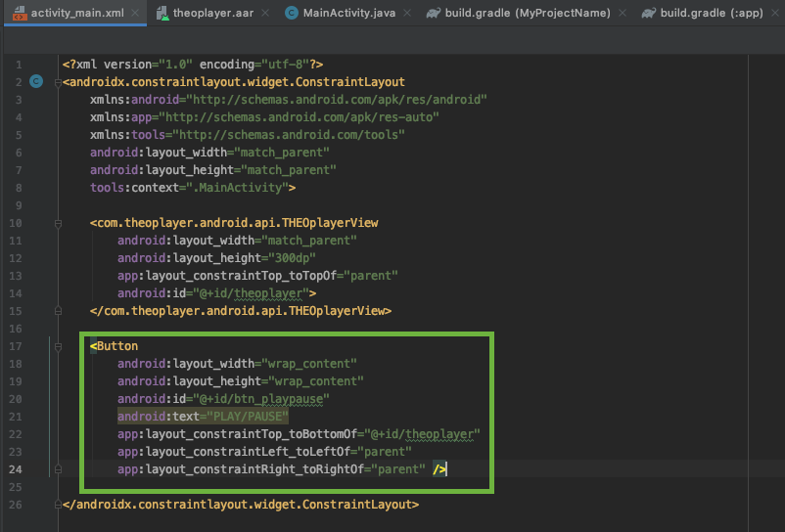Click the Java class icon on MainActivity.java tab
The width and height of the screenshot is (785, 532).
click(292, 14)
